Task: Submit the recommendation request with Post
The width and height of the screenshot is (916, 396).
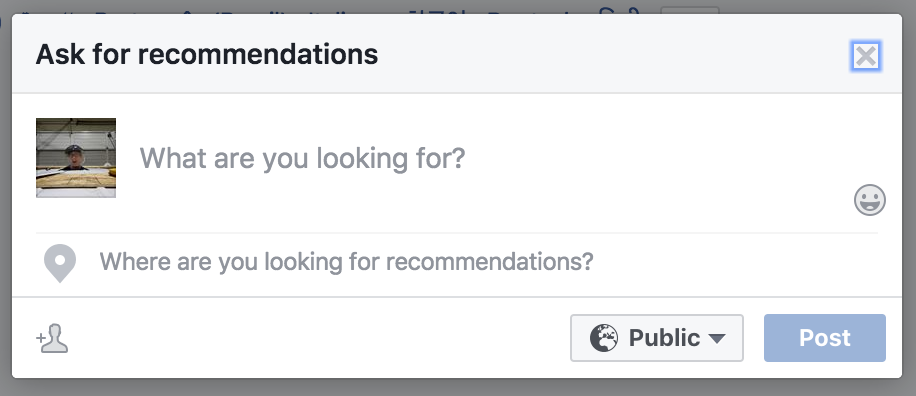Action: click(x=825, y=338)
